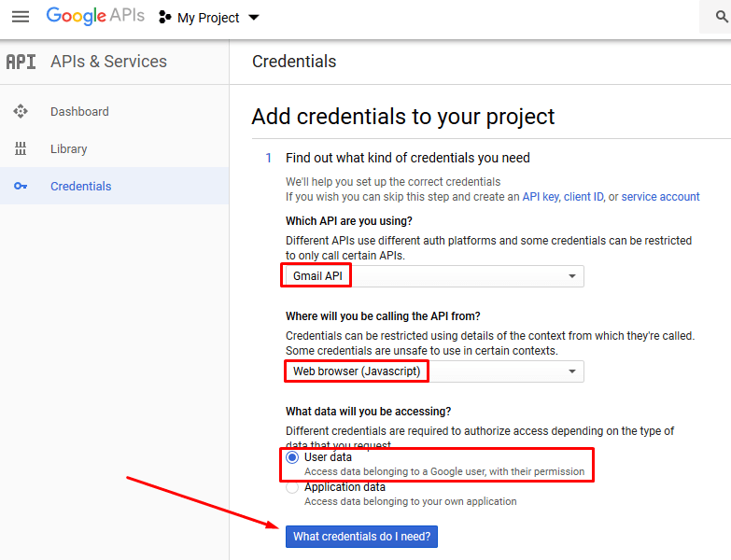Screen dimensions: 731x560
Task: Open the Library menu item
Action: (x=114, y=148)
